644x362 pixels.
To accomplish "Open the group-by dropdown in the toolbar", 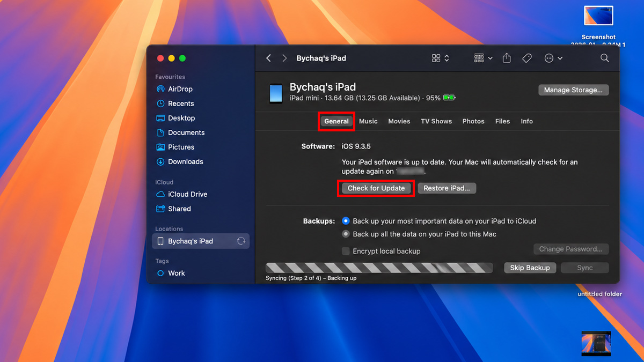I will (483, 58).
